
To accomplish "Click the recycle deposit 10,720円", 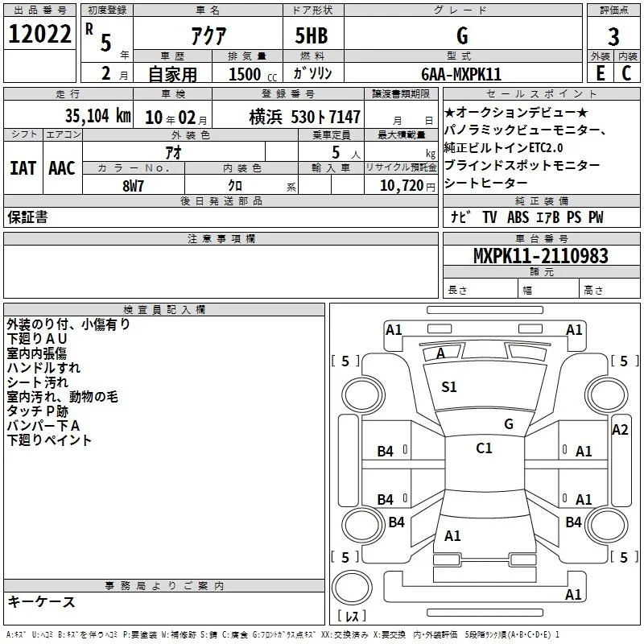I will coord(407,186).
